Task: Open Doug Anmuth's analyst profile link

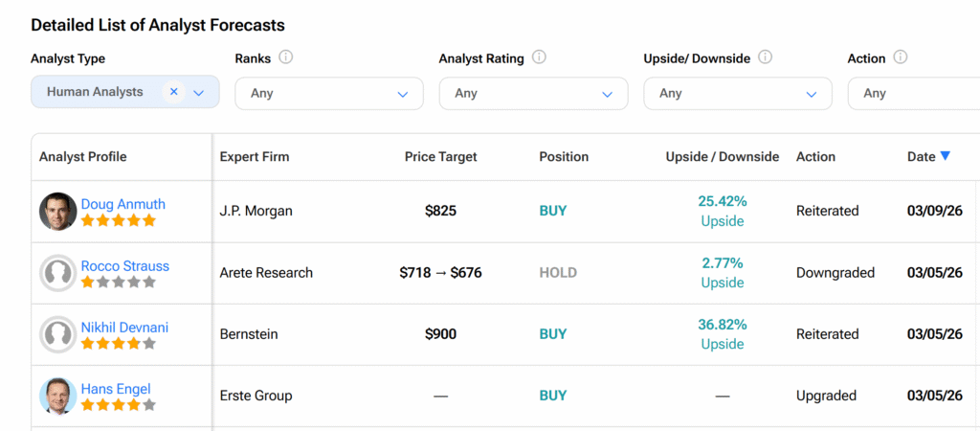Action: click(x=122, y=204)
